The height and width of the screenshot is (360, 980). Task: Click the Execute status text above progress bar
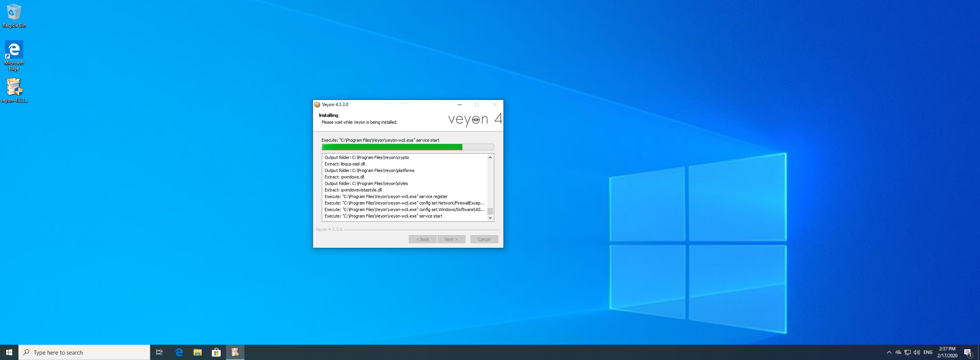(380, 140)
